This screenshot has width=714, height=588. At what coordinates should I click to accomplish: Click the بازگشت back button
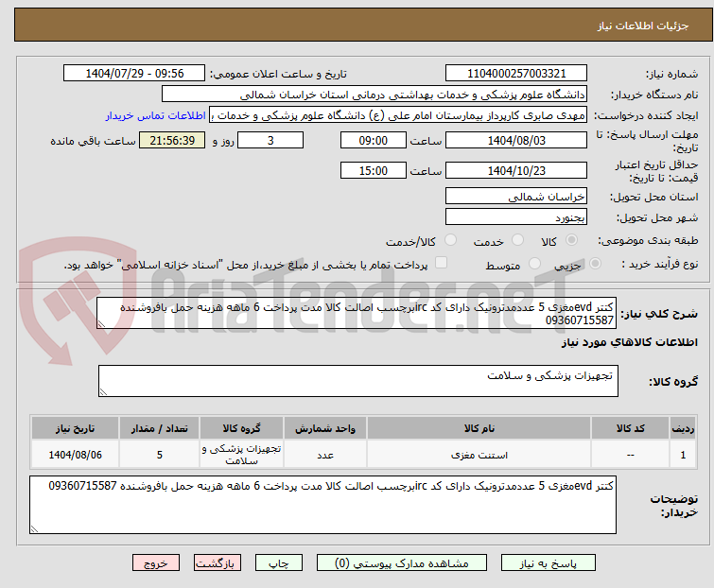217,563
